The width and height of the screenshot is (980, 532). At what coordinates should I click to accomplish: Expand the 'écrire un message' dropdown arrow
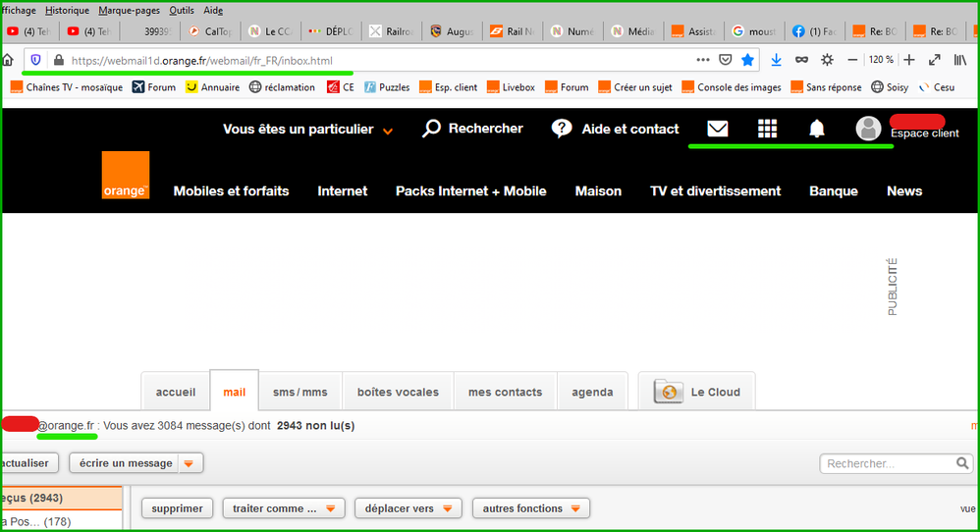click(189, 463)
